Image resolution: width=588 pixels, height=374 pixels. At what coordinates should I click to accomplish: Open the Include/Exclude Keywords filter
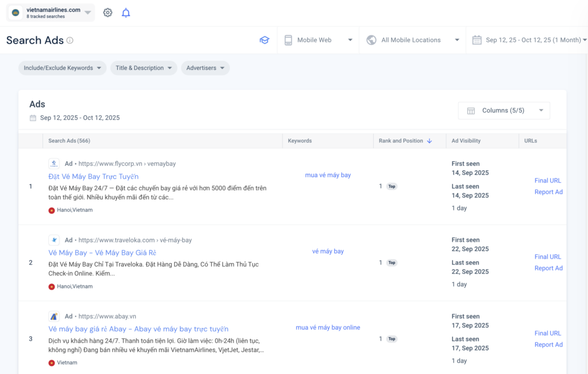click(x=63, y=68)
